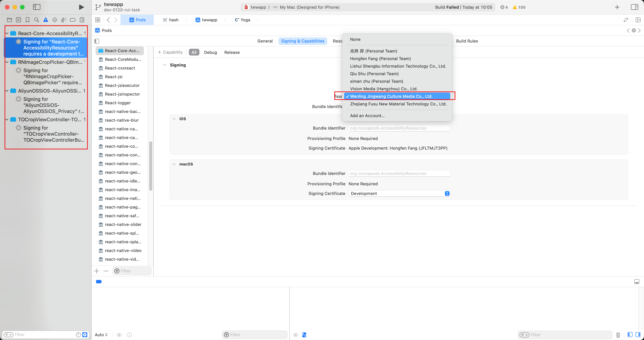Collapse the Signing section
The width and height of the screenshot is (644, 340).
tap(164, 65)
